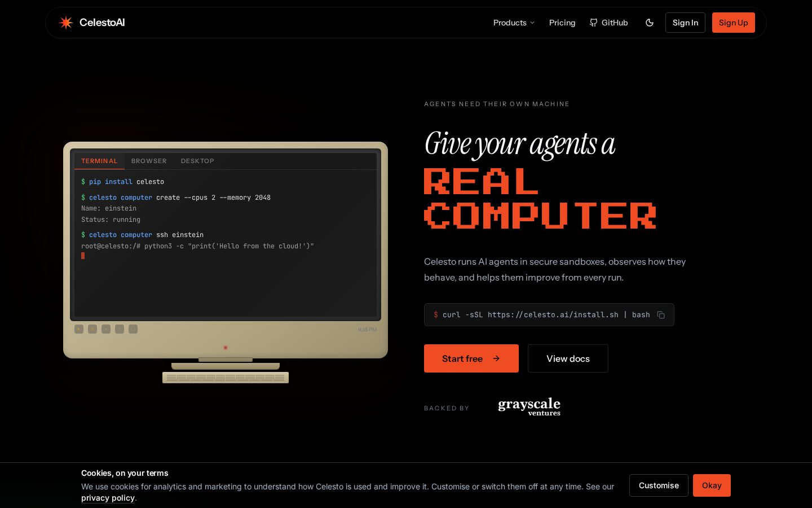
Task: Click the CelestoAI starburst logo icon
Action: 66,23
